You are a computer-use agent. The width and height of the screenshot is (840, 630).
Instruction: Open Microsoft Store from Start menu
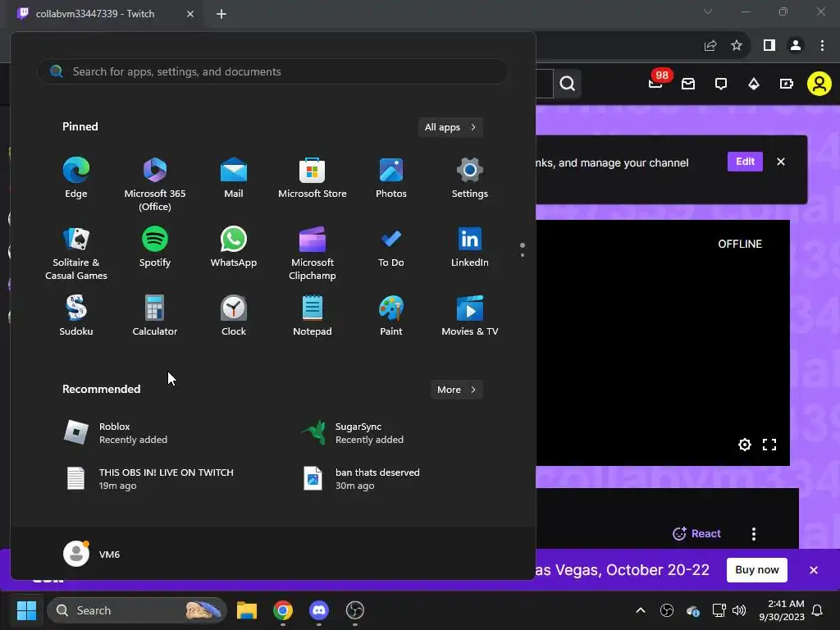313,178
